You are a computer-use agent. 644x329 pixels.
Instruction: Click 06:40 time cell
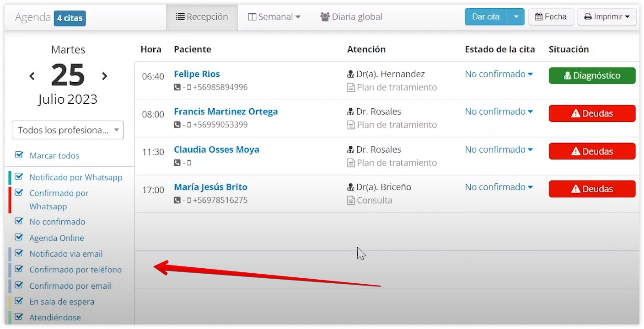[x=153, y=76]
